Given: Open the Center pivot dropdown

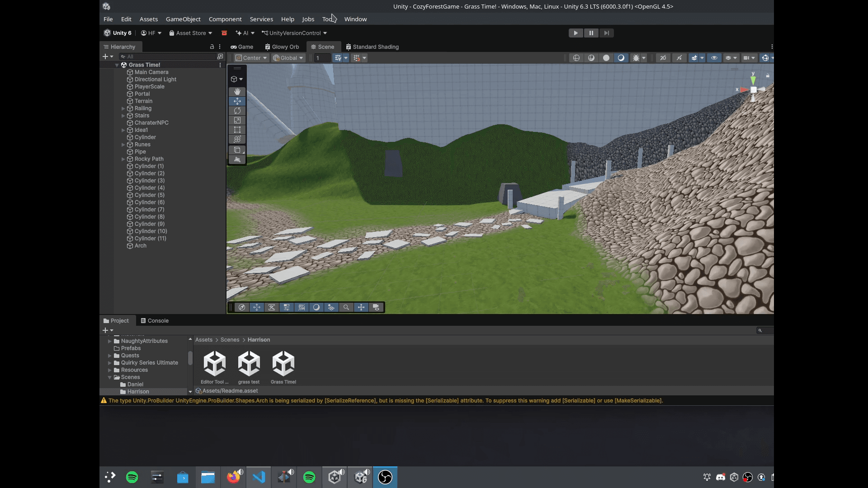Looking at the screenshot, I should (x=251, y=58).
